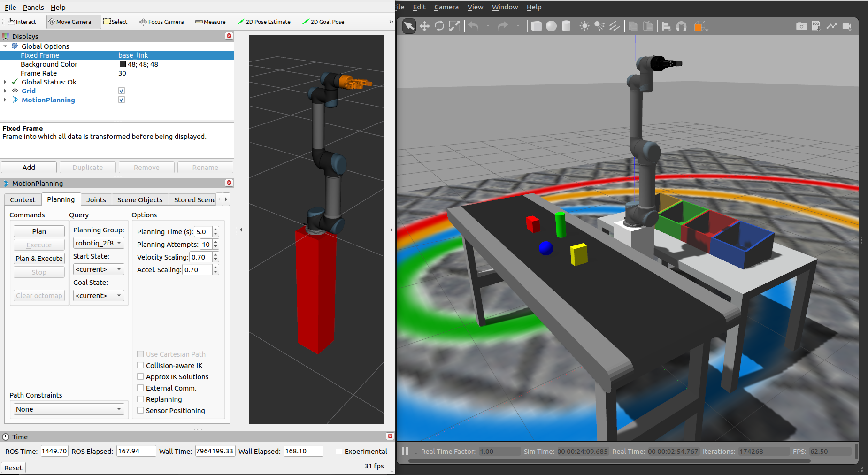Pause the Gazebo simulation
The width and height of the screenshot is (868, 475).
point(405,452)
